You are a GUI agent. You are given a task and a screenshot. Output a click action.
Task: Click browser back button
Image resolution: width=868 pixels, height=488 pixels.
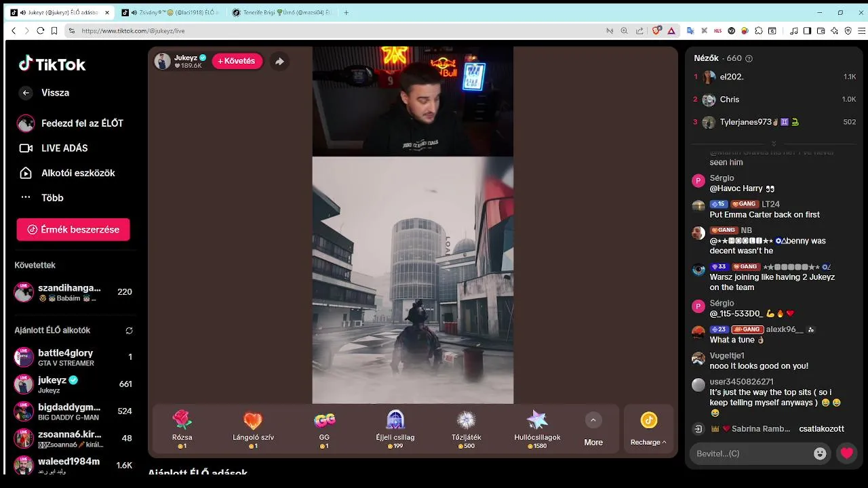click(14, 30)
